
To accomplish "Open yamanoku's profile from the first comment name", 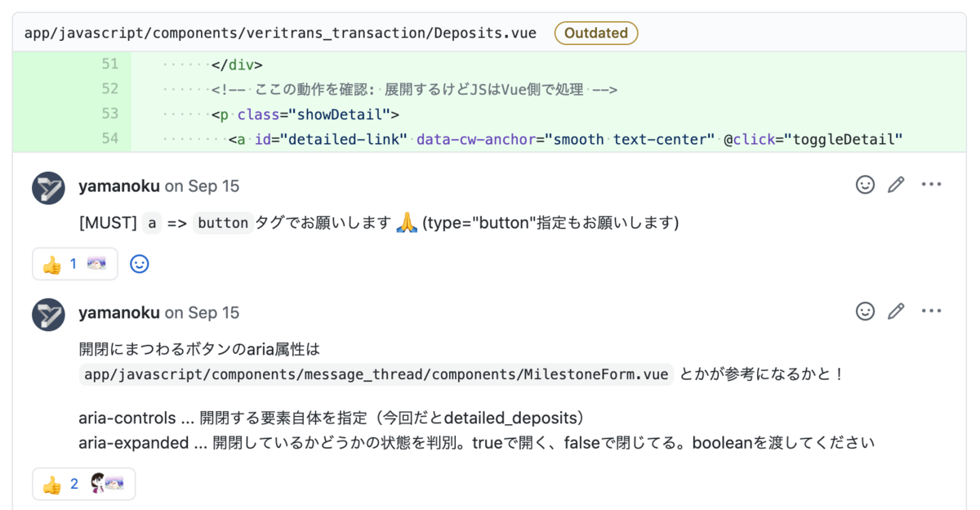I will coord(118,186).
